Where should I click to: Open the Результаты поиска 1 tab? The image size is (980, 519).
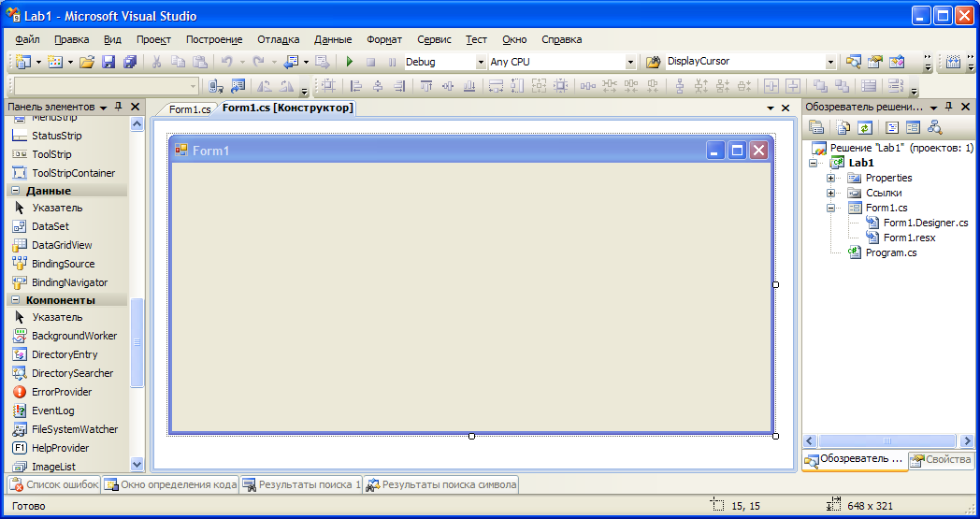click(x=301, y=484)
